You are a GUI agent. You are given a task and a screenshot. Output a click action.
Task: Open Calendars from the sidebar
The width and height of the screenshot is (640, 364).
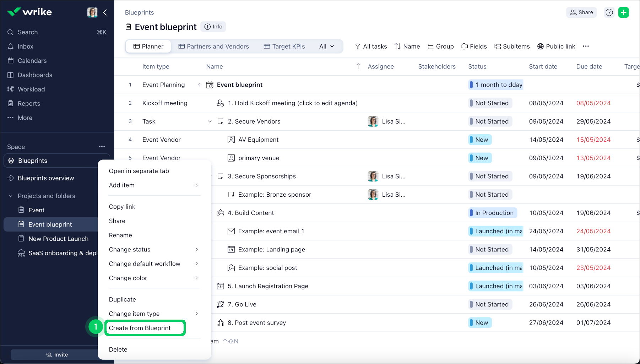[32, 60]
